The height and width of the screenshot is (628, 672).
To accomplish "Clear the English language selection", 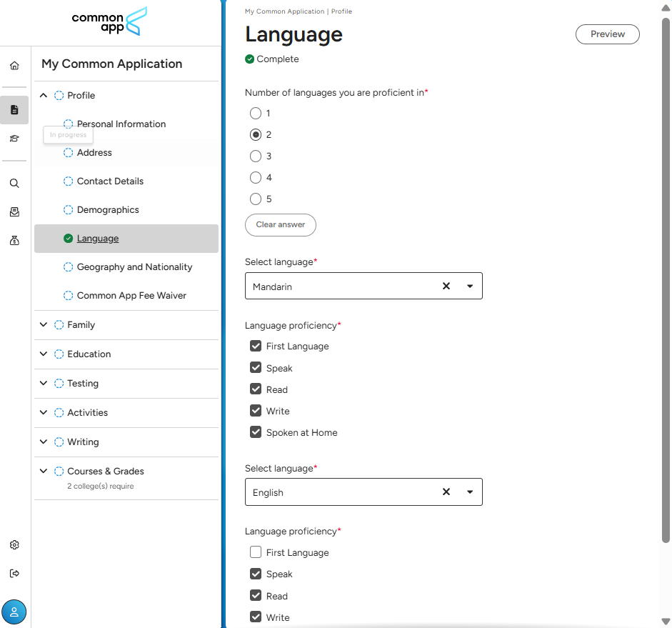I will [x=446, y=492].
